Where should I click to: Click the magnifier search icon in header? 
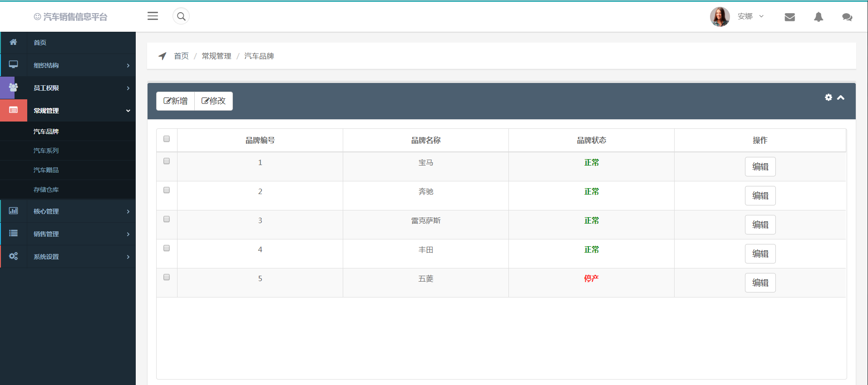(181, 16)
